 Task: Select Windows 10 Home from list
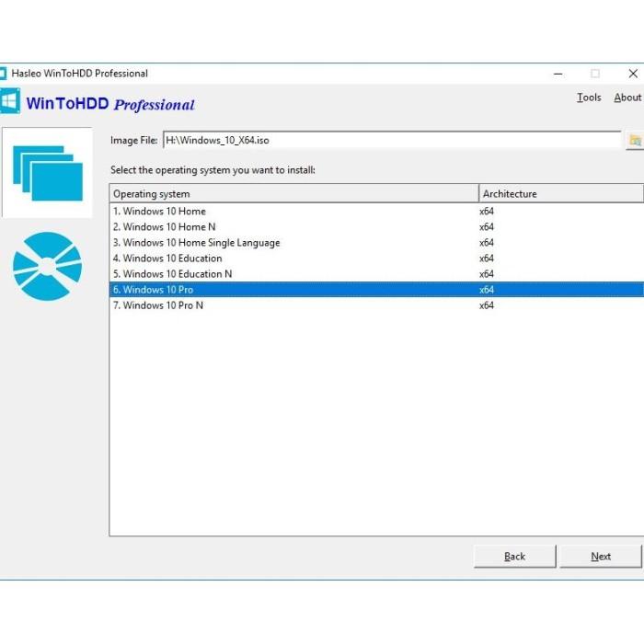(x=159, y=212)
